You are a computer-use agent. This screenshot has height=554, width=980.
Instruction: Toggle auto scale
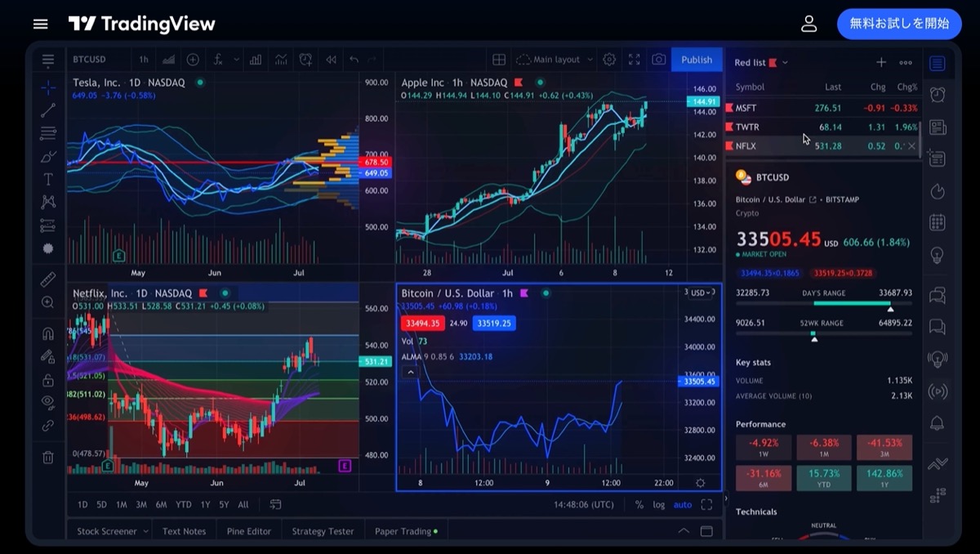pyautogui.click(x=682, y=505)
